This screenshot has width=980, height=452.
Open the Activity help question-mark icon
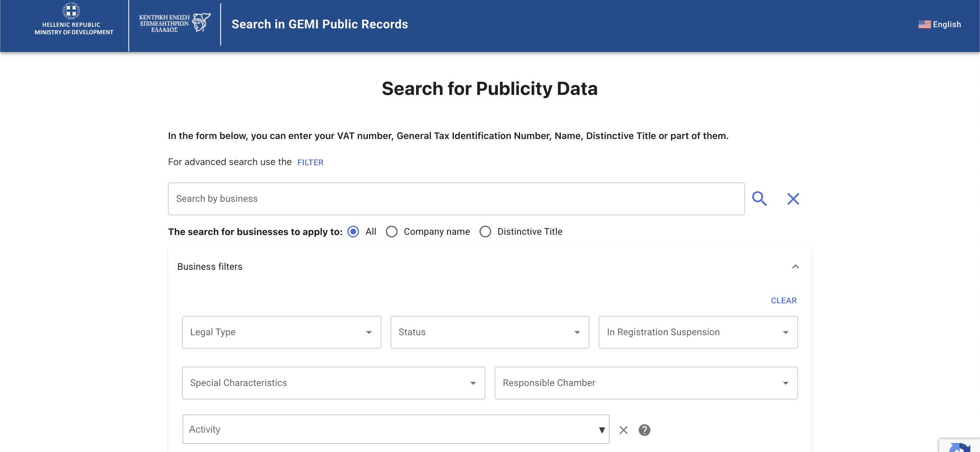[x=644, y=430]
